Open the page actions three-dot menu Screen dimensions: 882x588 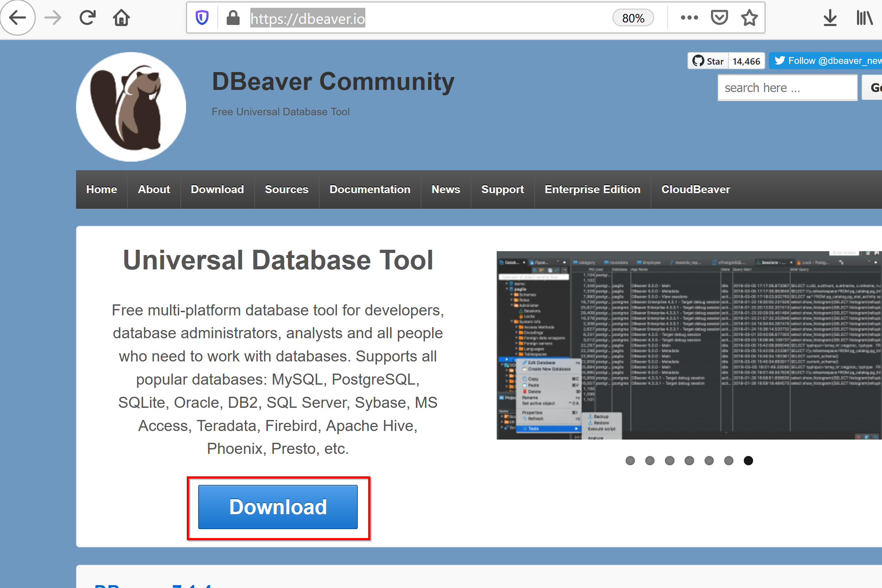[x=689, y=17]
